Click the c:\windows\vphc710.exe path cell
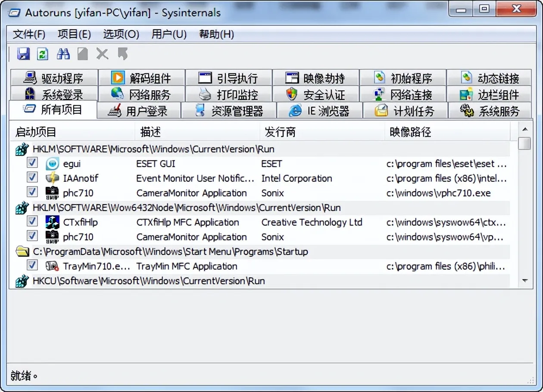 tap(438, 193)
